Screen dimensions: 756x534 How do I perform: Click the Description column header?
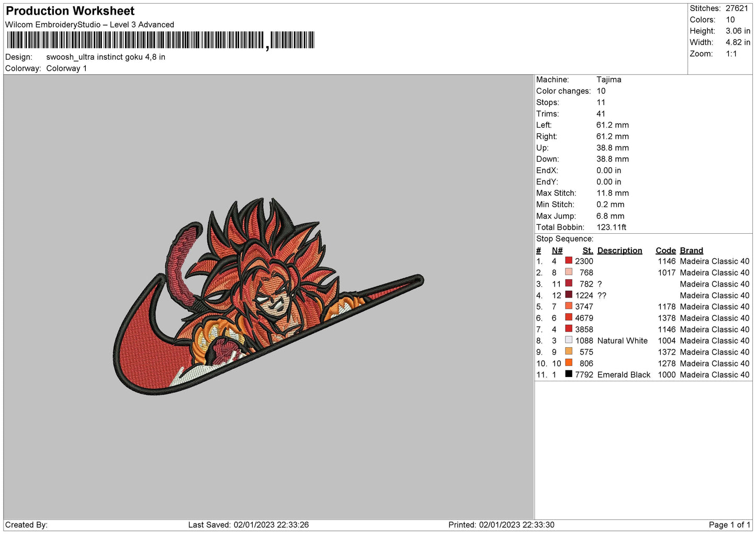(619, 251)
